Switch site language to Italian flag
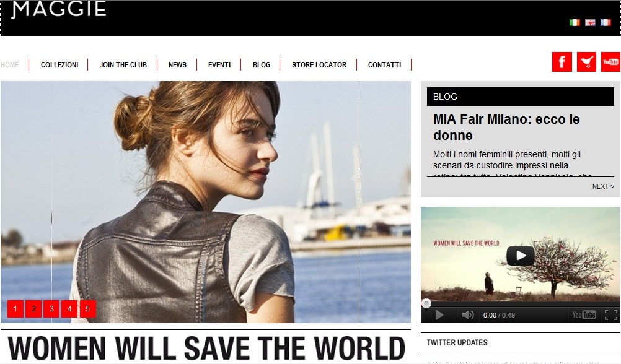The width and height of the screenshot is (621, 364). tap(575, 22)
